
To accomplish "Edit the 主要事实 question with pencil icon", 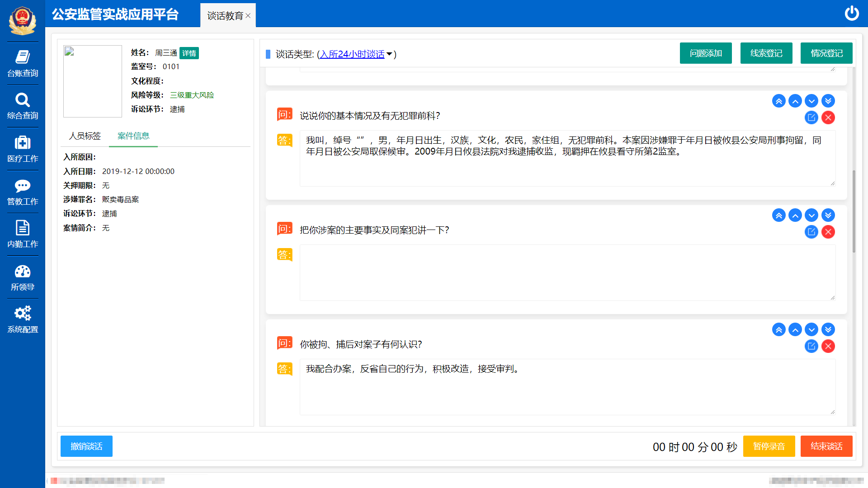I will [811, 232].
